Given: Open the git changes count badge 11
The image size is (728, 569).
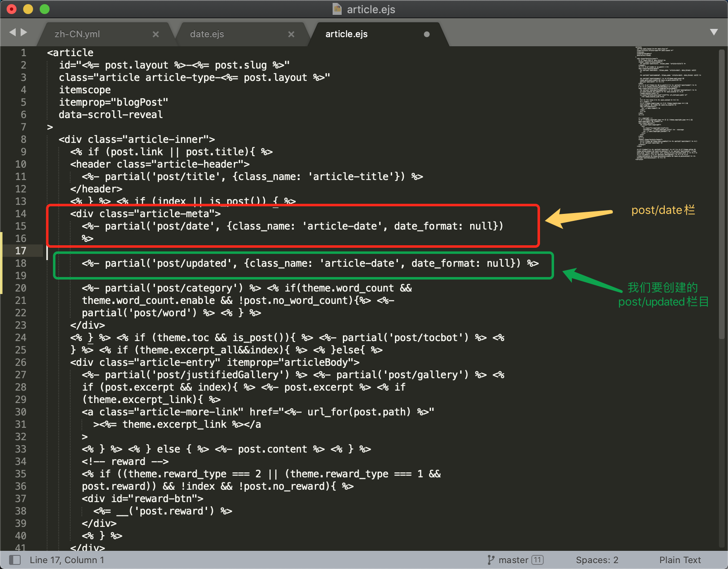Looking at the screenshot, I should point(537,560).
